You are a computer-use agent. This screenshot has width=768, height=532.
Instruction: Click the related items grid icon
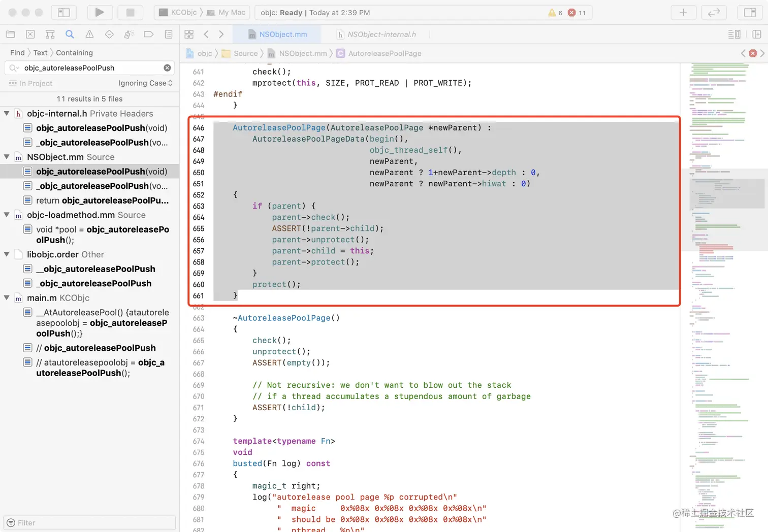189,35
